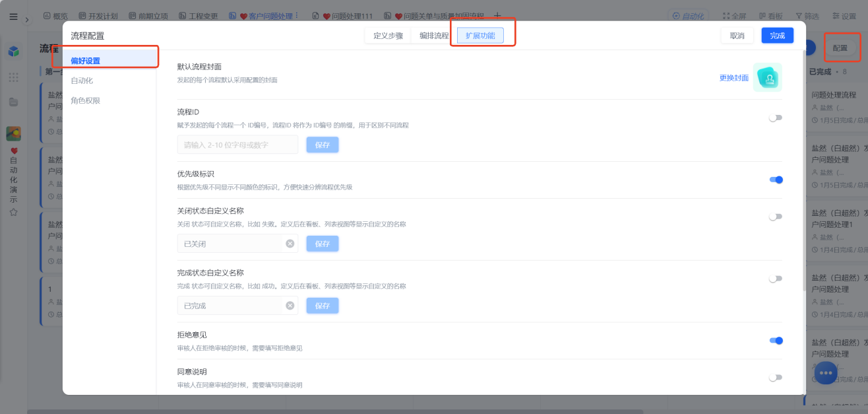Focus the 已完成 name input field
Image resolution: width=868 pixels, height=414 pixels.
pos(237,306)
